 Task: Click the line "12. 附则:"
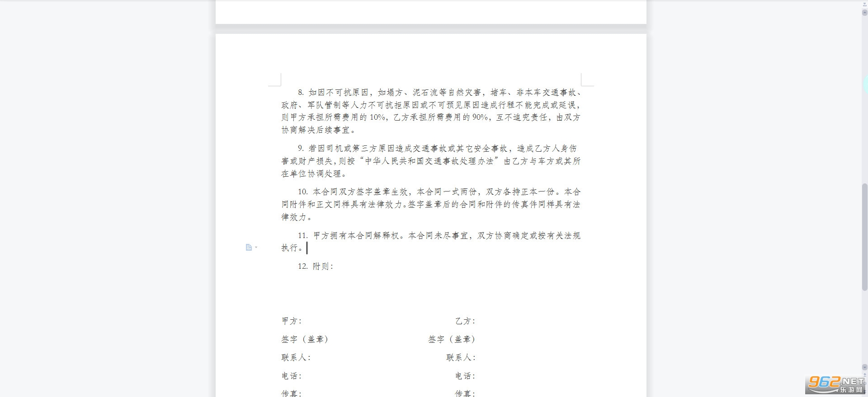[316, 266]
